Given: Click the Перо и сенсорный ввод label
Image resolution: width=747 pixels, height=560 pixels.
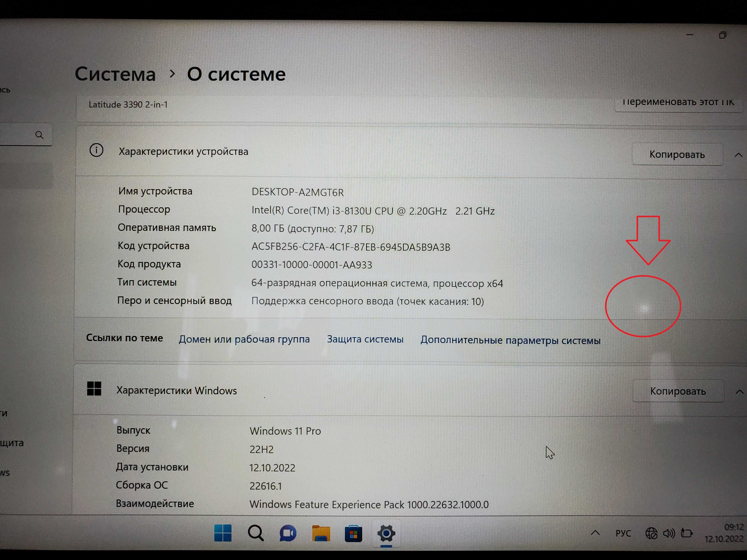Looking at the screenshot, I should point(174,300).
